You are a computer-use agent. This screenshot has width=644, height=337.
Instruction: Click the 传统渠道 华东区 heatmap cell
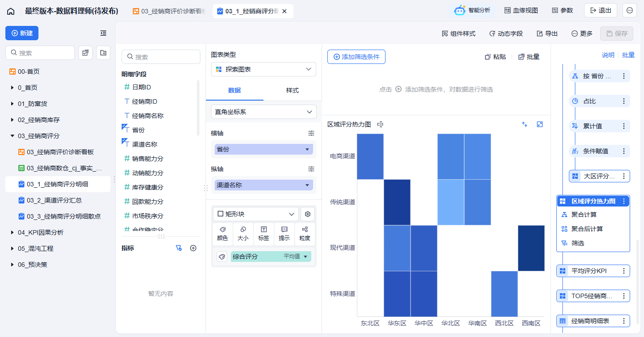(x=397, y=202)
